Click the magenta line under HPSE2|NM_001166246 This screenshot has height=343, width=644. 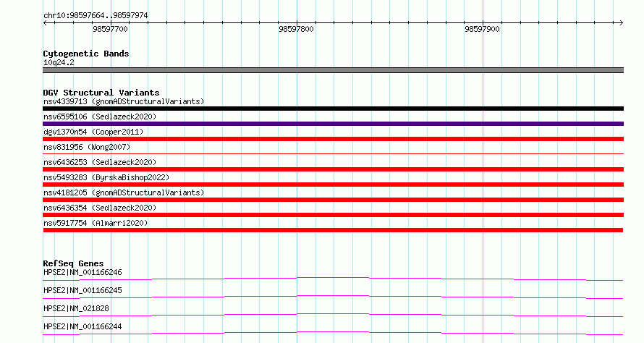333,279
